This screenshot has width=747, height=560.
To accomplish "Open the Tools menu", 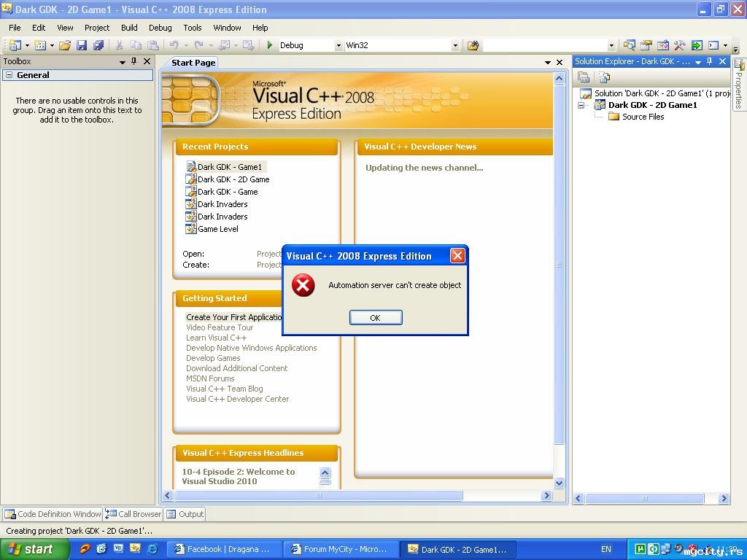I will point(193,28).
